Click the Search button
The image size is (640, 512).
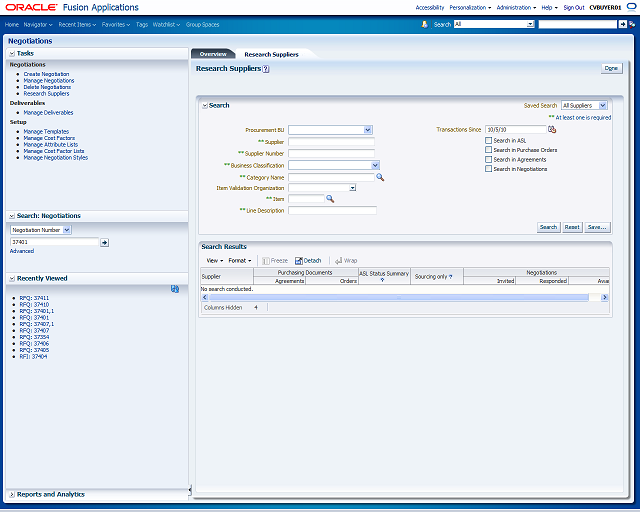click(x=548, y=227)
